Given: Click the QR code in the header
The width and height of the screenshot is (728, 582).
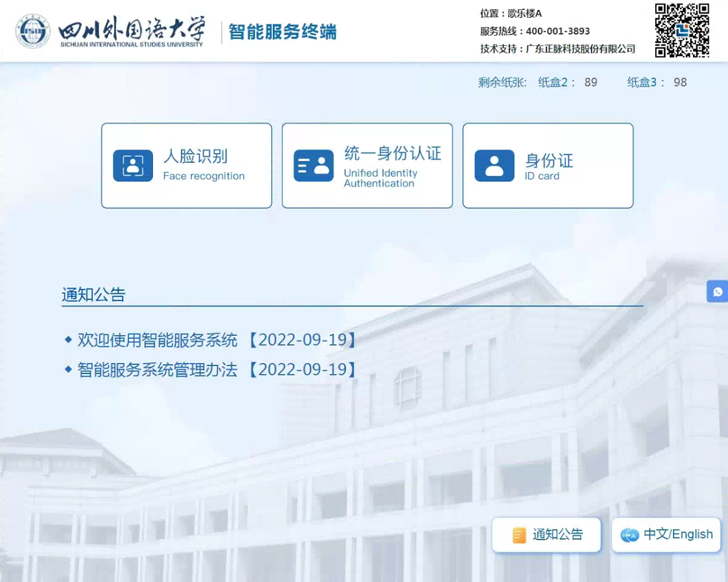Looking at the screenshot, I should click(x=682, y=30).
